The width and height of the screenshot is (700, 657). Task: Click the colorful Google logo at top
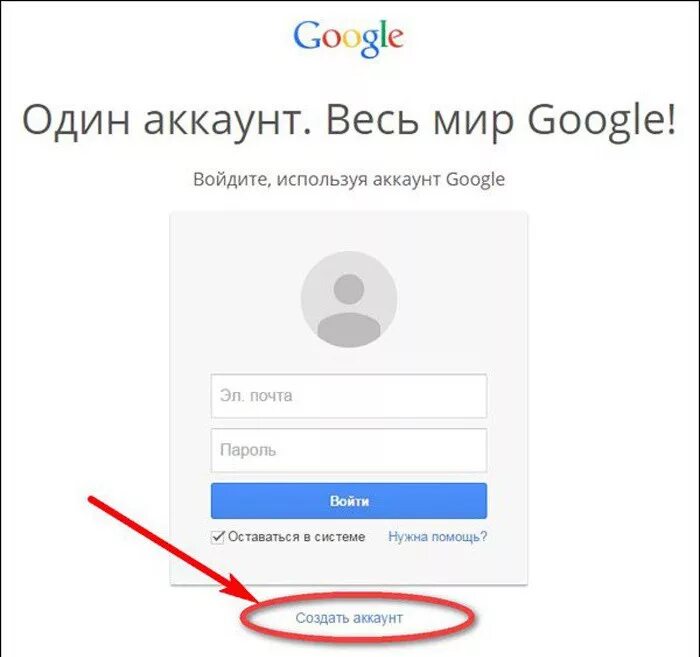tap(349, 39)
